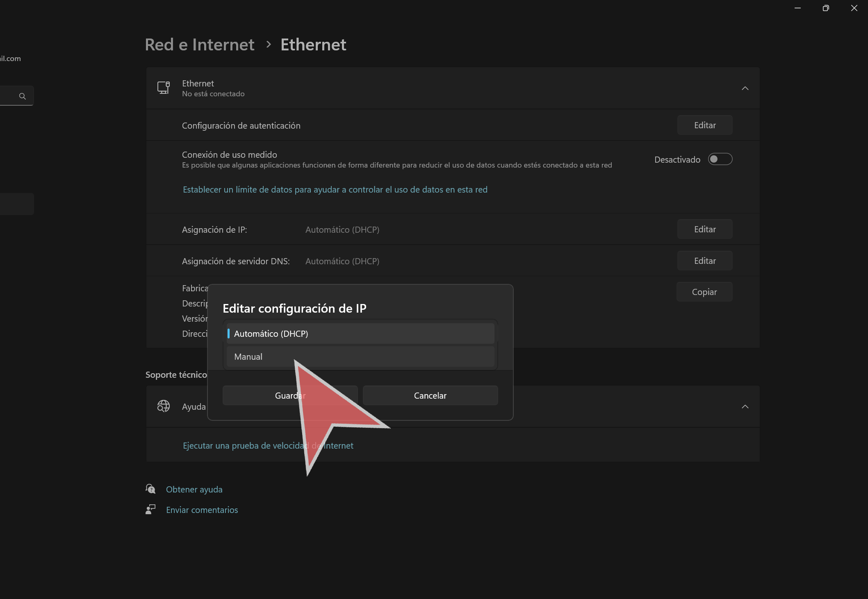Click the Ethernet adapter icon

164,88
